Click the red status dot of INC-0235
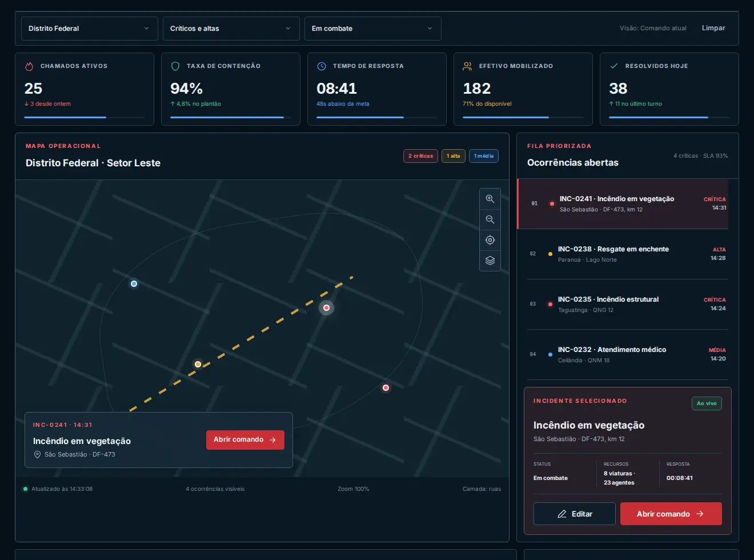This screenshot has width=754, height=560. pos(550,304)
